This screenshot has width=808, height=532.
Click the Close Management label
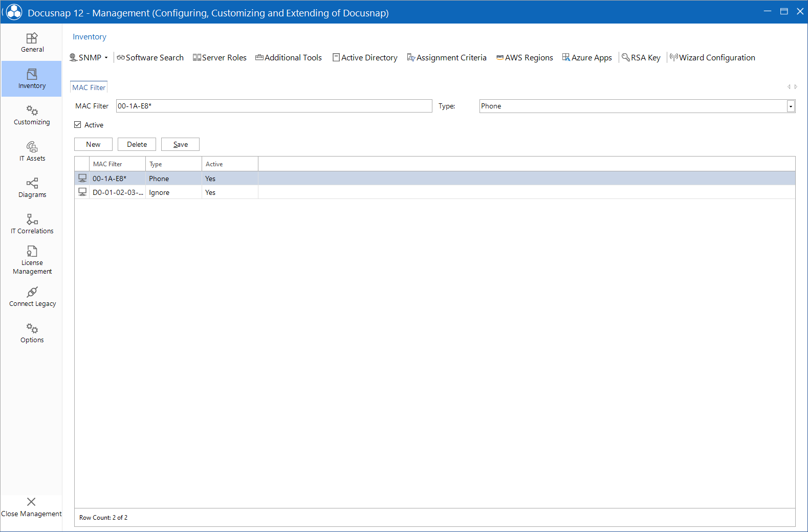[31, 514]
